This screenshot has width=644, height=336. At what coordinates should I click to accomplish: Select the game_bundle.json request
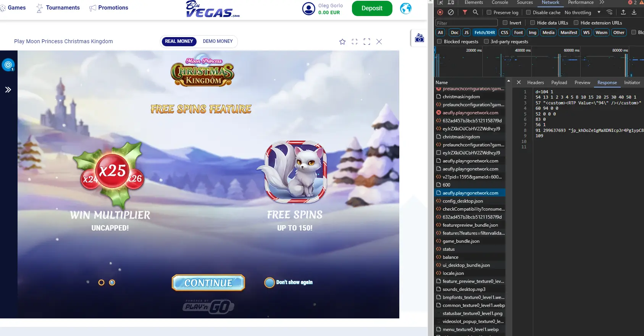pos(470,241)
